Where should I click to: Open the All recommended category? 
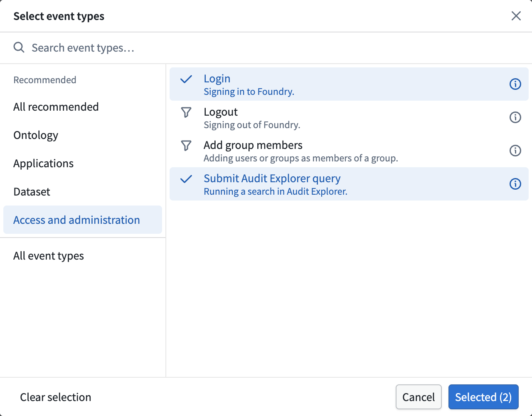coord(83,107)
